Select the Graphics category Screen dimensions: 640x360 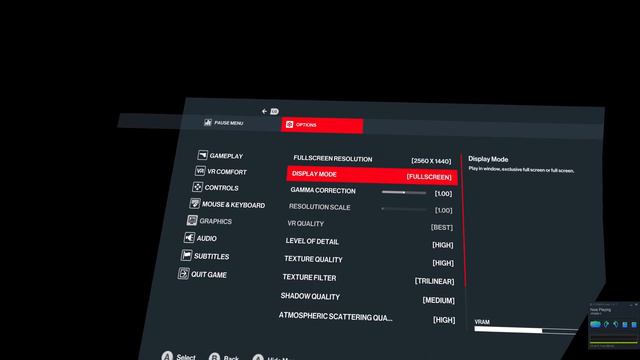coord(209,221)
